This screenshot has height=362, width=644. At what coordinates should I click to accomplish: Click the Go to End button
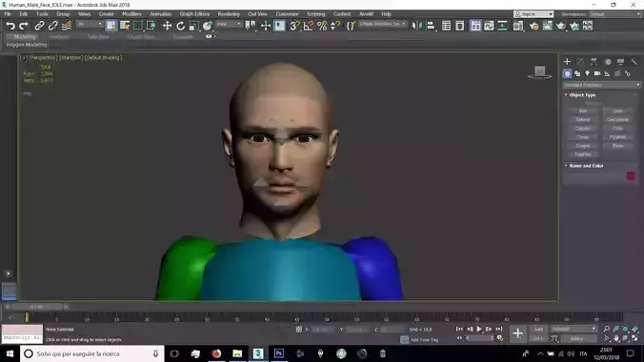498,329
